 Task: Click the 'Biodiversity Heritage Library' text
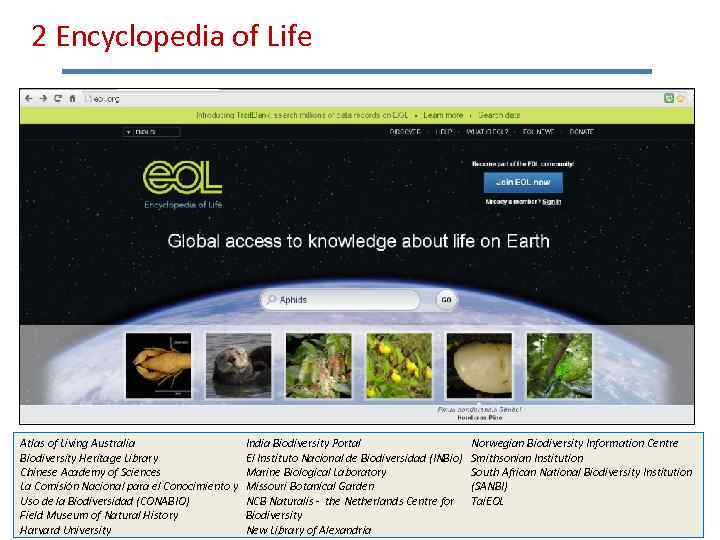(89, 458)
